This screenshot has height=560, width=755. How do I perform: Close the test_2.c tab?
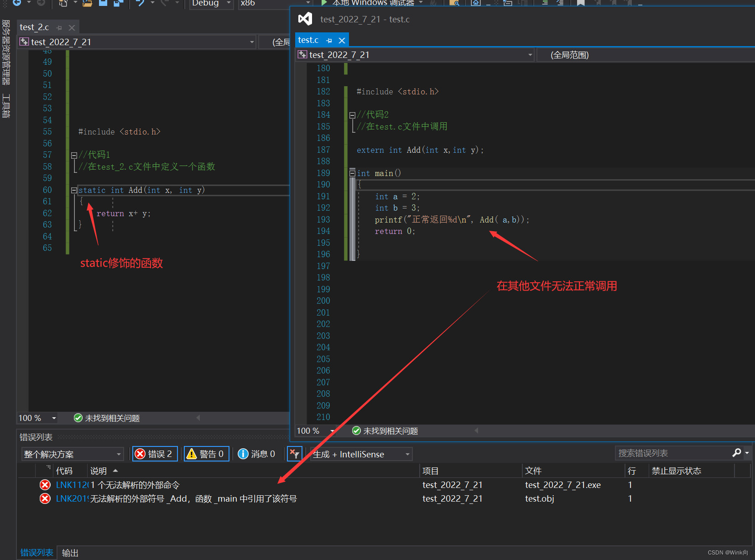coord(72,28)
